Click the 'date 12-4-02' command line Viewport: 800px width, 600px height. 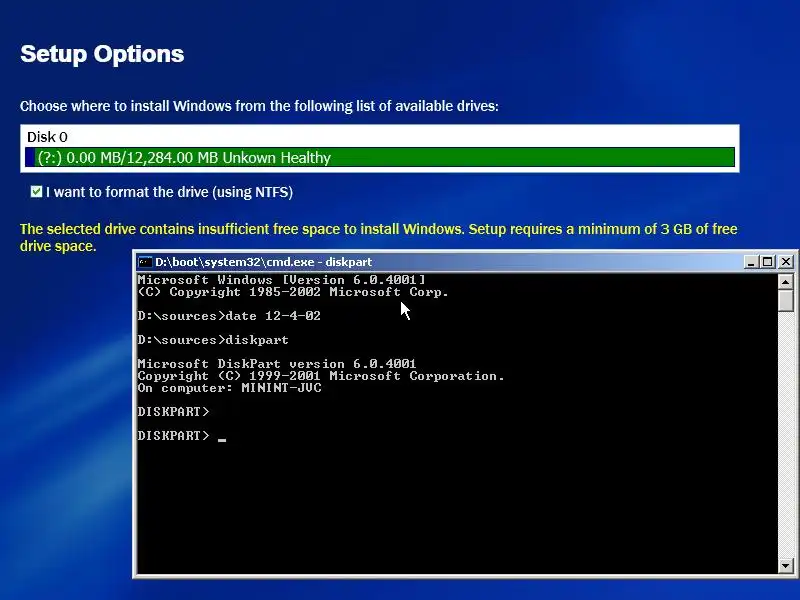click(229, 316)
